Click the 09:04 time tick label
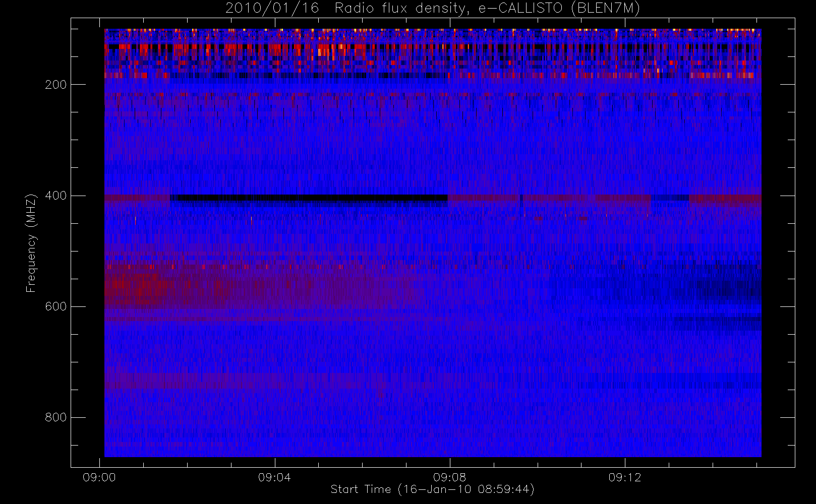Image resolution: width=816 pixels, height=504 pixels. (x=274, y=477)
